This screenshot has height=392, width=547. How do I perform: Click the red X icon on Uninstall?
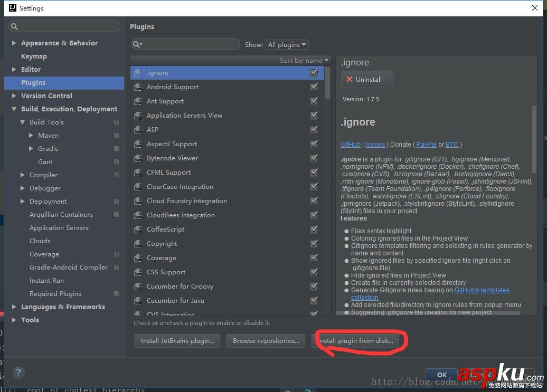point(349,80)
